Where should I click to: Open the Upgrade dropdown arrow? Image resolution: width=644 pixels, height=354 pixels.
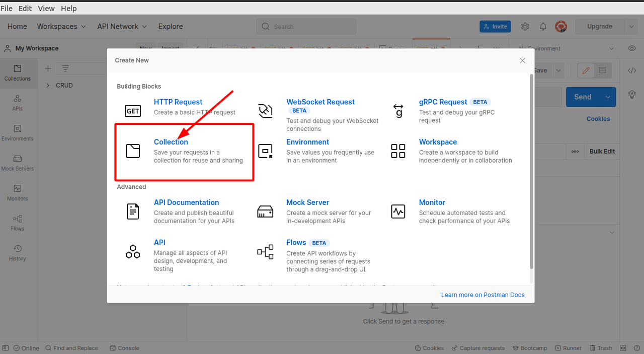[x=631, y=26]
